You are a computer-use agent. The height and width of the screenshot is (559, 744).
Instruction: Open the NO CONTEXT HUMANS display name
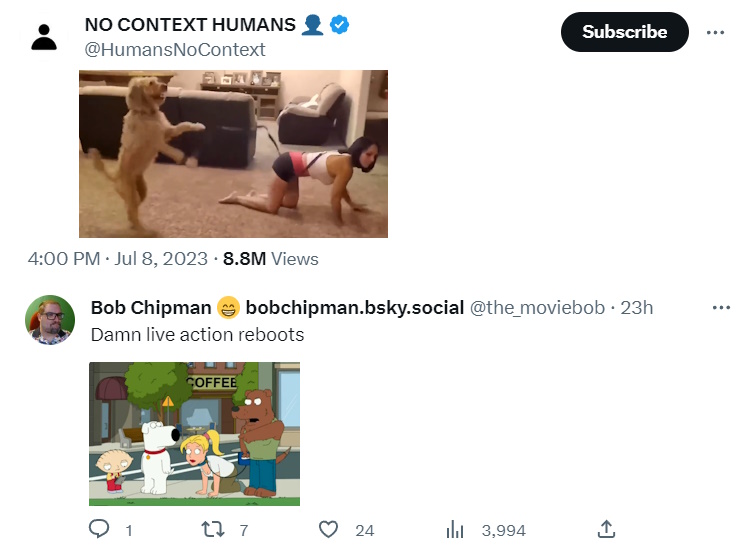pyautogui.click(x=190, y=25)
